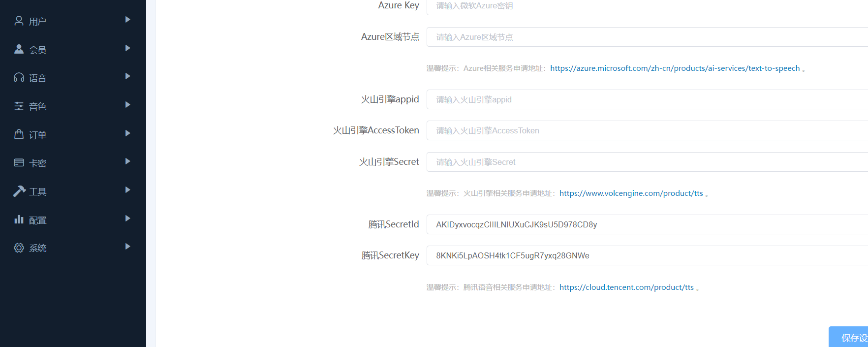Screen dimensions: 868x347
Task: Focus the 火山引擎AccessToken input field
Action: 647,130
